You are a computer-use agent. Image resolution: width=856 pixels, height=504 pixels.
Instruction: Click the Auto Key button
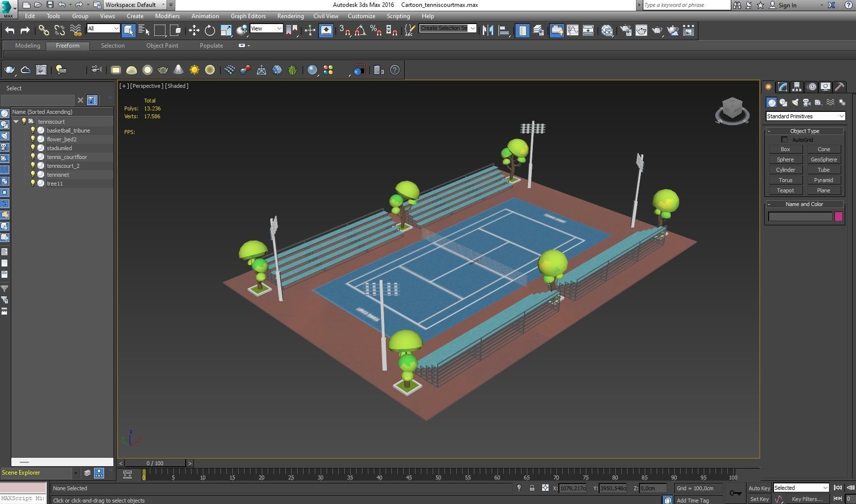759,488
